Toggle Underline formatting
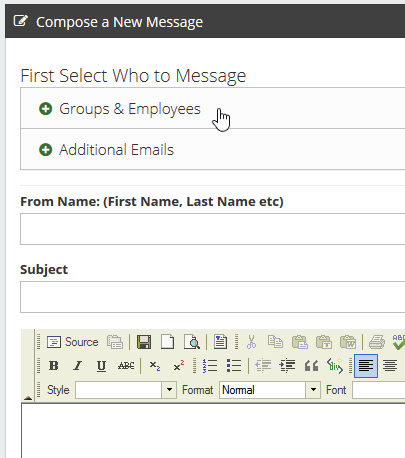Viewport: 405px width, 458px height. (101, 366)
